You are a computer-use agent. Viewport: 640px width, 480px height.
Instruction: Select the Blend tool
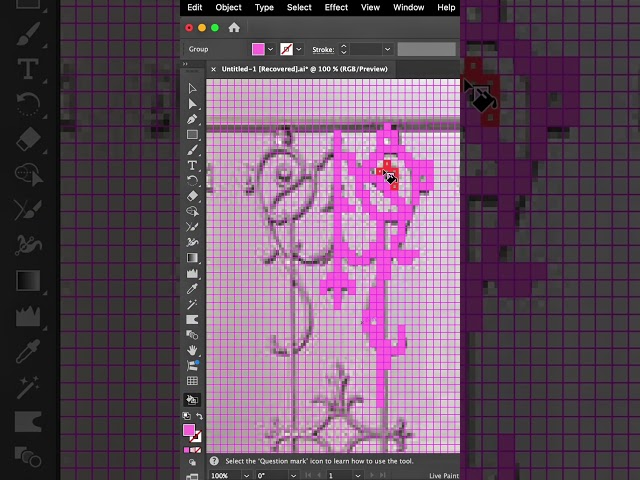coord(192,335)
